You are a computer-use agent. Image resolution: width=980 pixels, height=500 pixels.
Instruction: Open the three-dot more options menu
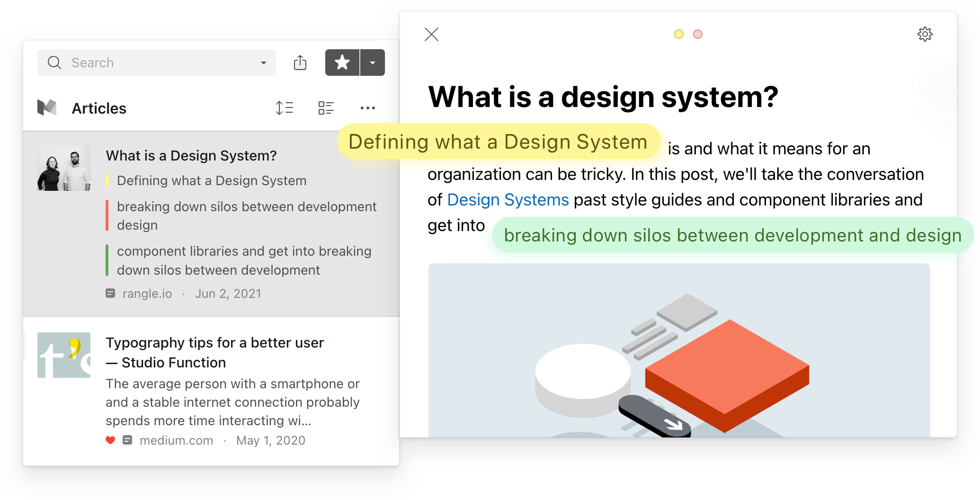click(367, 108)
